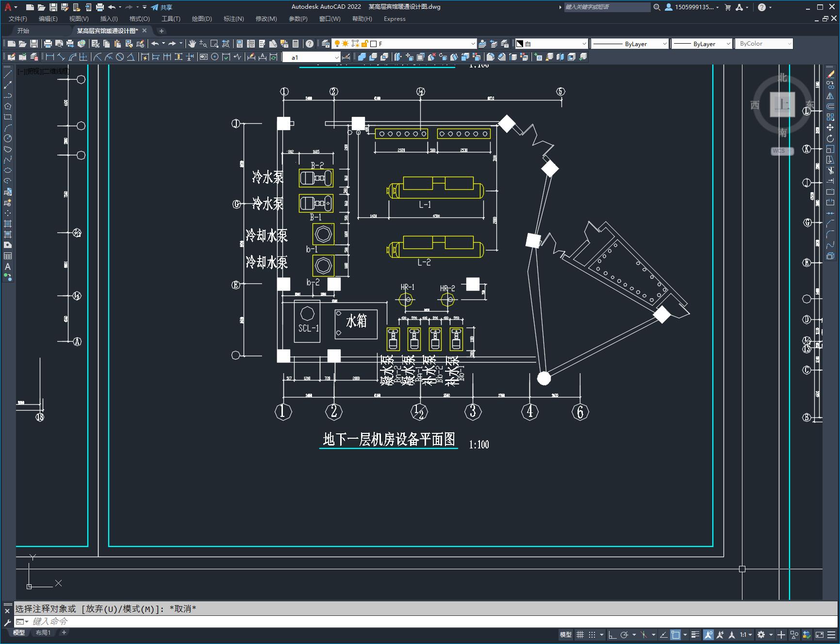Toggle grid display in status bar
This screenshot has height=644, width=840.
click(x=580, y=635)
